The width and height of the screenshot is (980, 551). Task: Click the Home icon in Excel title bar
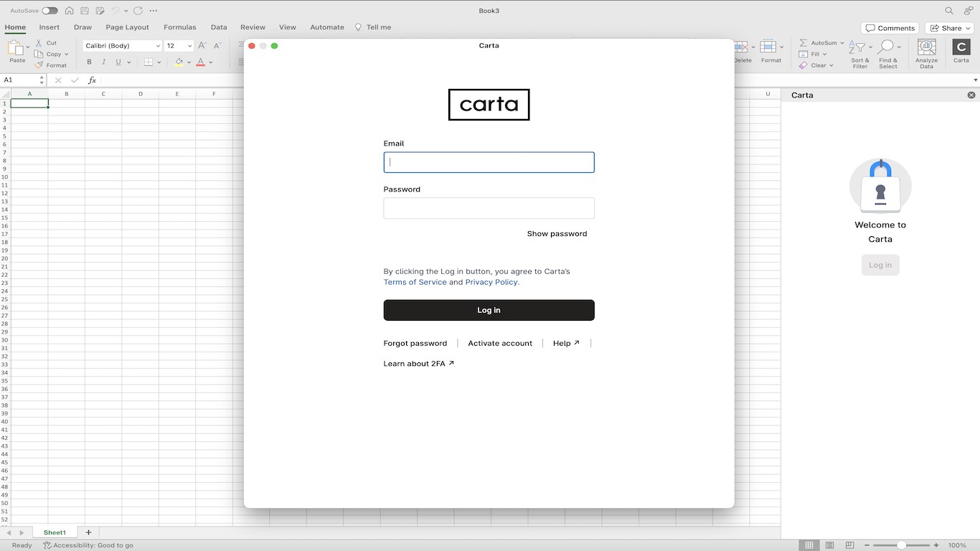69,11
